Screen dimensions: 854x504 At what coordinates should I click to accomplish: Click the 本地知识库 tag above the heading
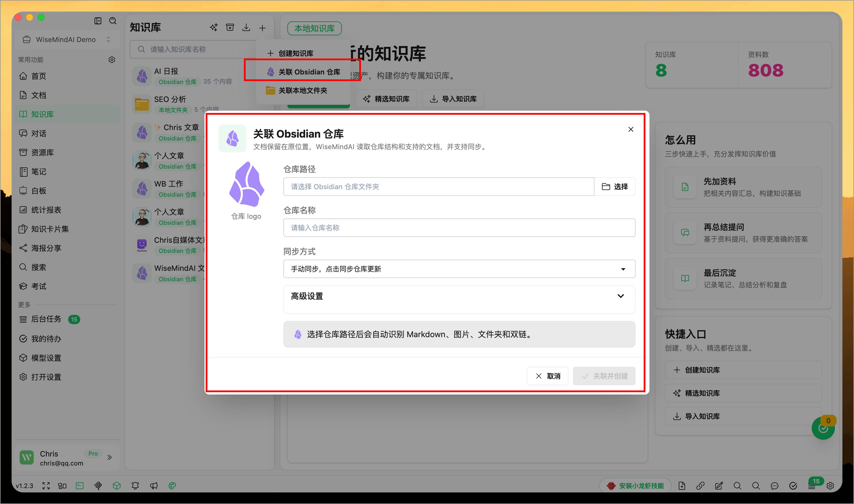[x=314, y=28]
